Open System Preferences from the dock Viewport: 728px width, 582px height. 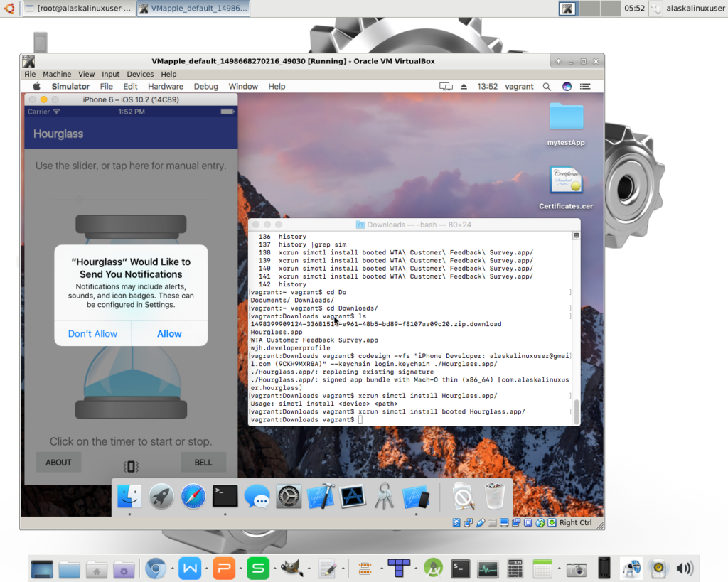[289, 496]
